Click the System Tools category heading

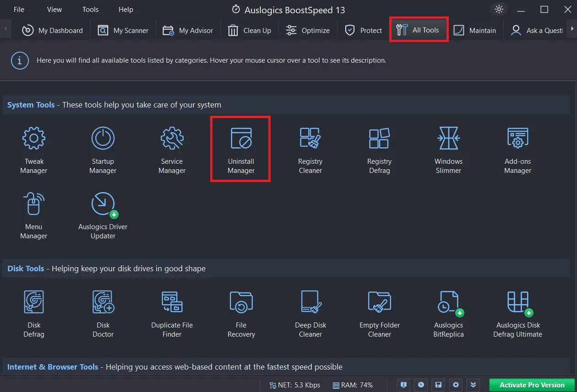point(31,105)
